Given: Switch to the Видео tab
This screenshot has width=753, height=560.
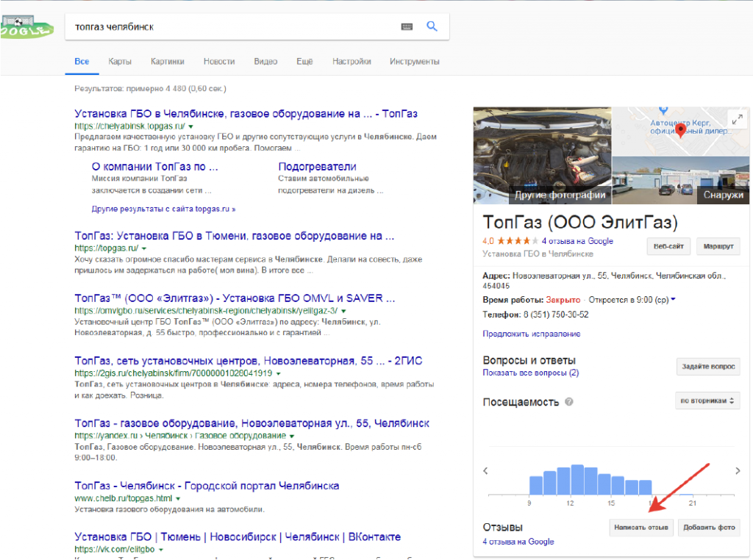Looking at the screenshot, I should click(265, 62).
